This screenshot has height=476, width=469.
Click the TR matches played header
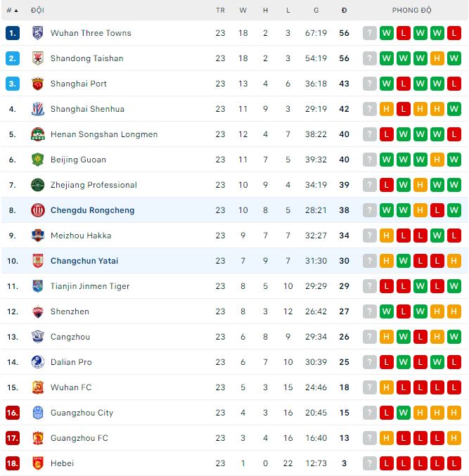coord(220,11)
